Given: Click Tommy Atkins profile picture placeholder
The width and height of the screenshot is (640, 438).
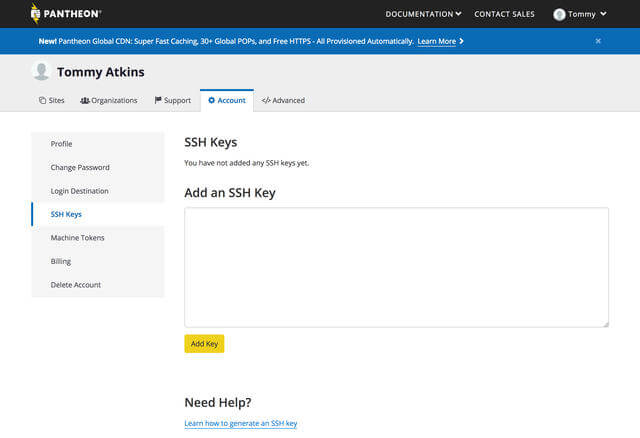Looking at the screenshot, I should pos(41,71).
